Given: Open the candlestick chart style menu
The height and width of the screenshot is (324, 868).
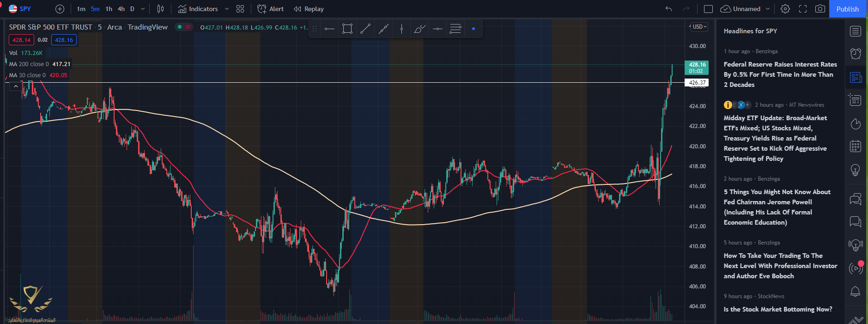Looking at the screenshot, I should [x=160, y=9].
